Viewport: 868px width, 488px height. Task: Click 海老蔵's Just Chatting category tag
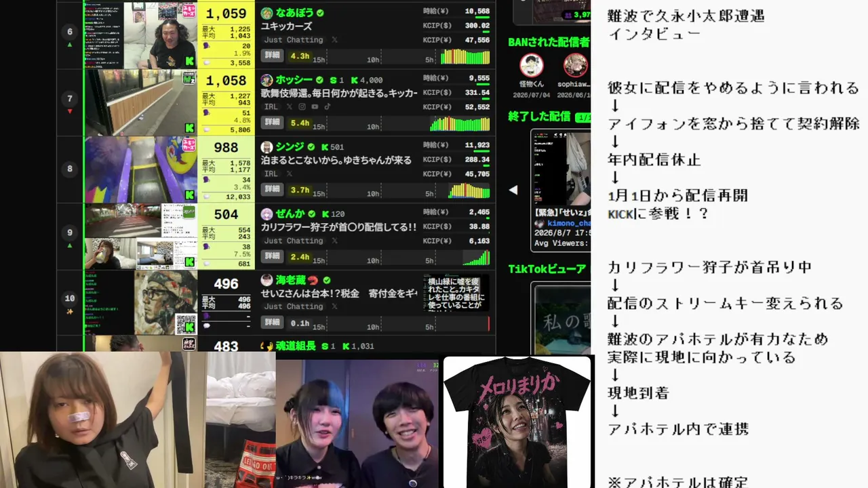tap(294, 306)
